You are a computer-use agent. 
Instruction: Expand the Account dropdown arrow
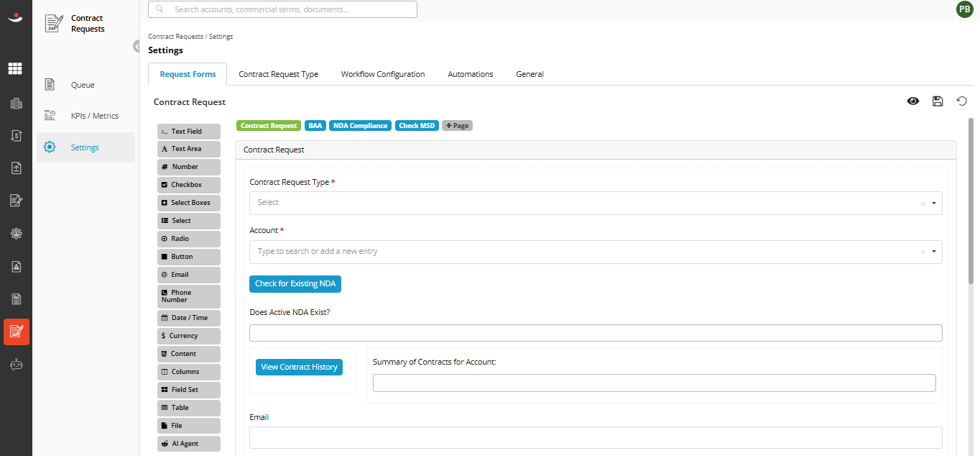coord(934,252)
